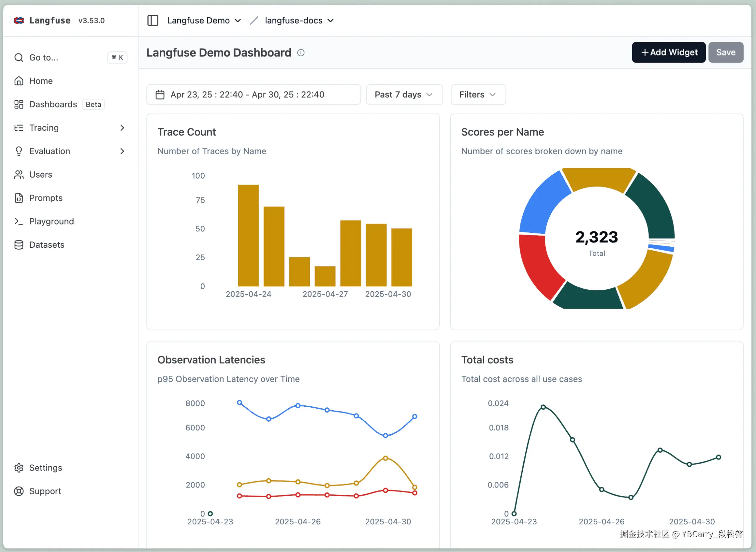Expand the Tracing menu chevron
Image resolution: width=756 pixels, height=552 pixels.
(122, 128)
